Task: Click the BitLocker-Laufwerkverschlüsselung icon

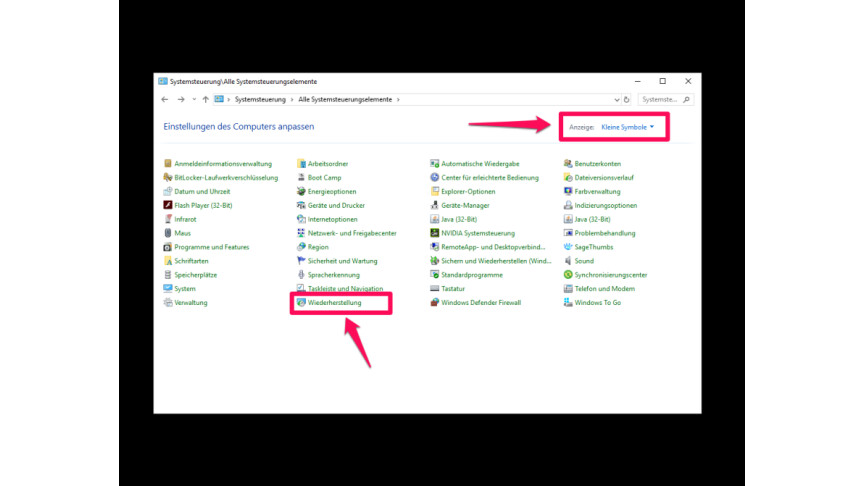Action: point(168,177)
